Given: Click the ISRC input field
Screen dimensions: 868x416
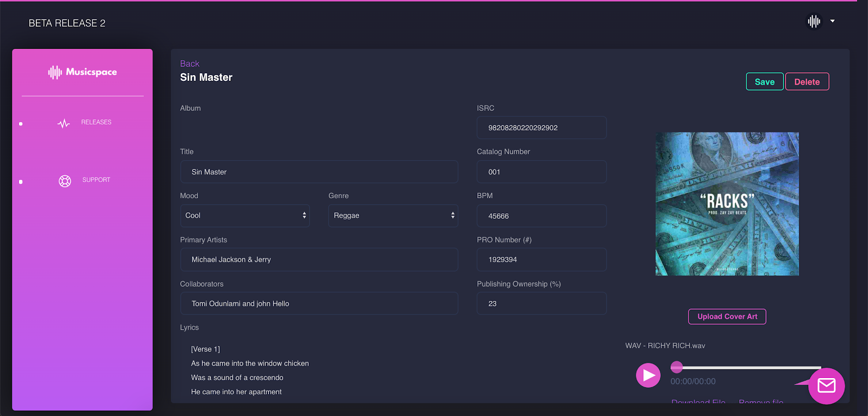Looking at the screenshot, I should pyautogui.click(x=541, y=128).
